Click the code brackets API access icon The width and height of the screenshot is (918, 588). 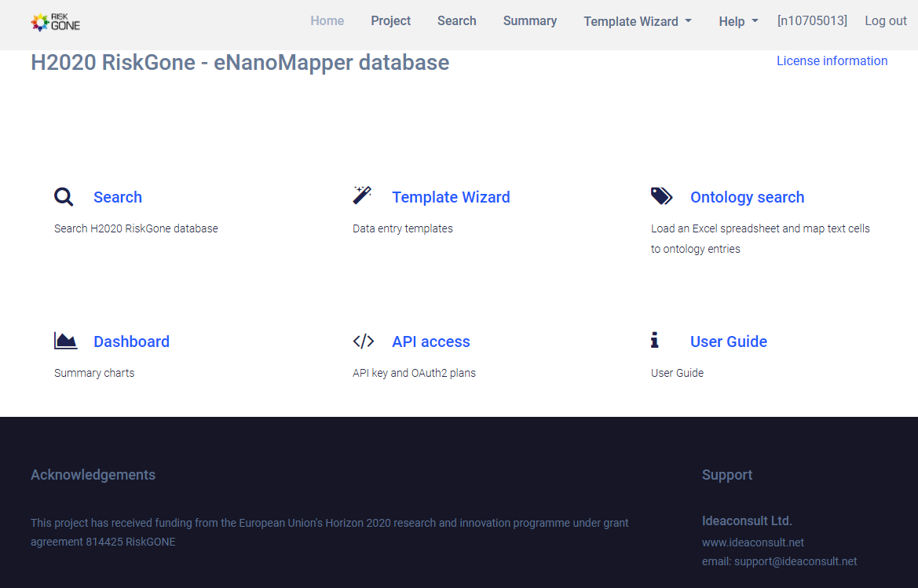click(364, 341)
